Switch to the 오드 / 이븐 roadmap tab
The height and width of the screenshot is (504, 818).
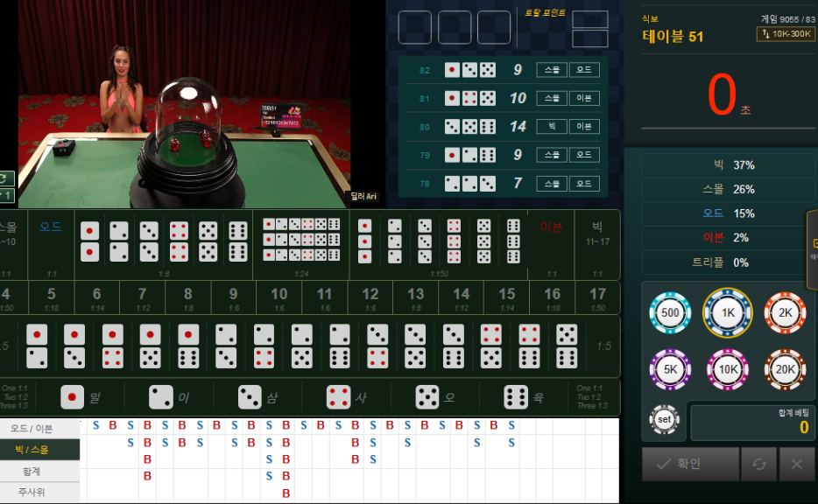point(32,428)
